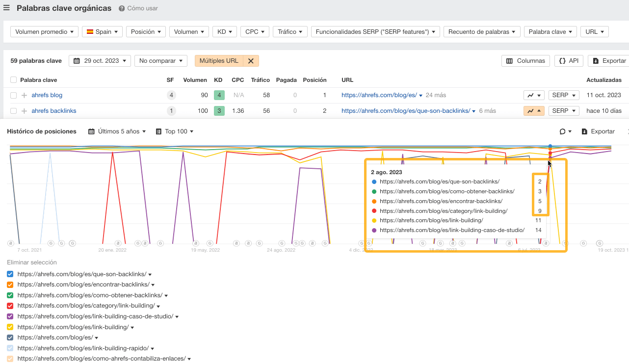Open the API access panel
Image resolution: width=629 pixels, height=364 pixels.
(x=568, y=61)
